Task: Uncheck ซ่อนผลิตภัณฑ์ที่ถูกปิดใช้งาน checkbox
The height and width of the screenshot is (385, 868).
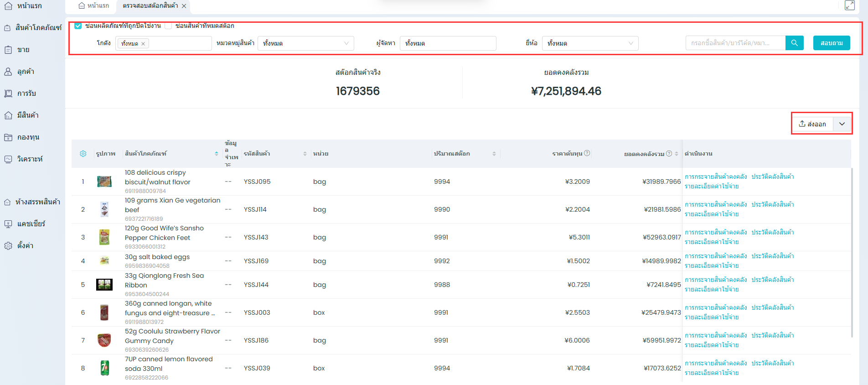Action: pyautogui.click(x=78, y=26)
